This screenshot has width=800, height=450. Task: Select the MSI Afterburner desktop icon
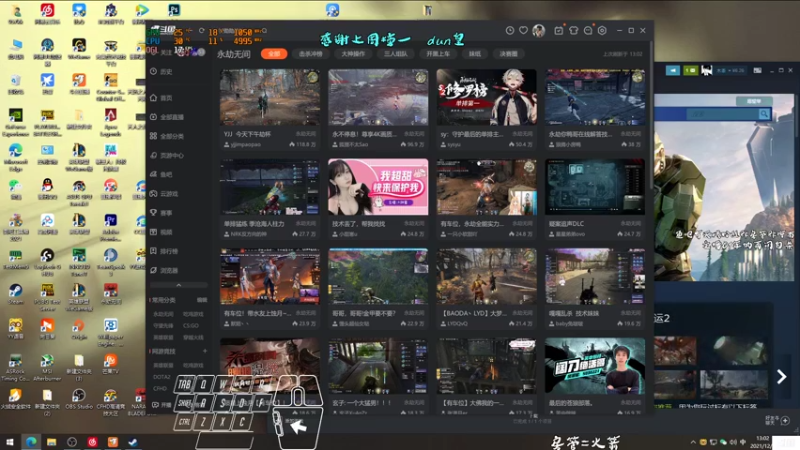tap(47, 367)
